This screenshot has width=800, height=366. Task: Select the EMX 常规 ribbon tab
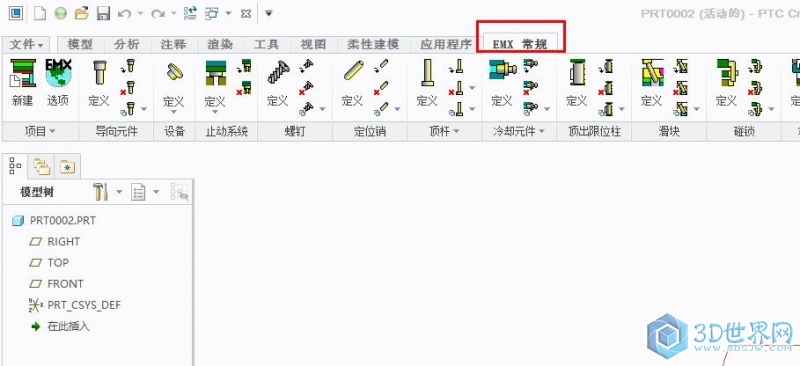520,44
